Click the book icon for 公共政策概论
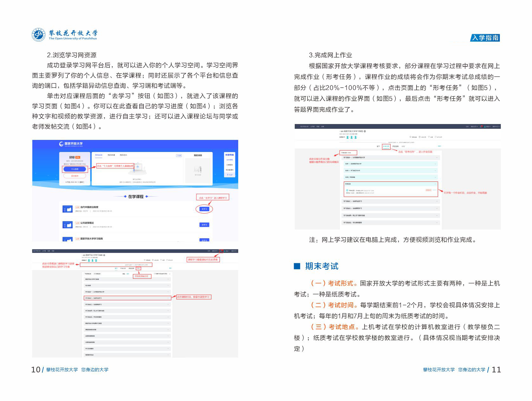This screenshot has height=401, width=532. click(68, 225)
